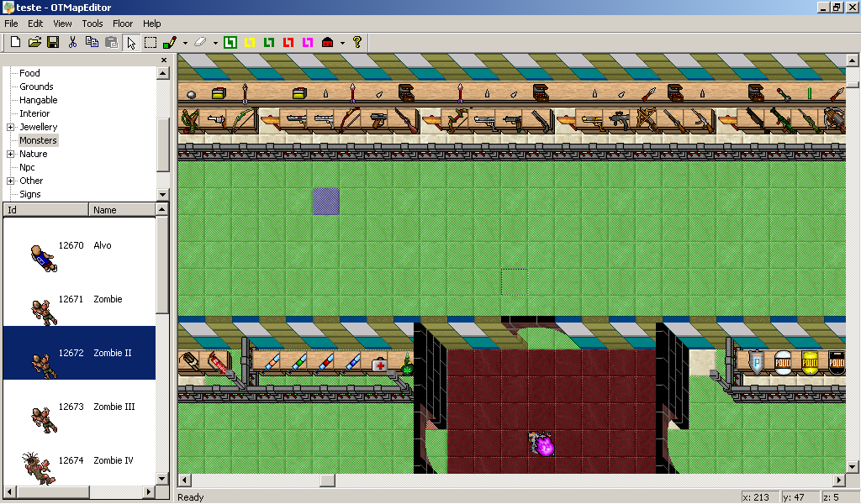
Task: Click the map horizontal scrollbar thumb
Action: 327,480
